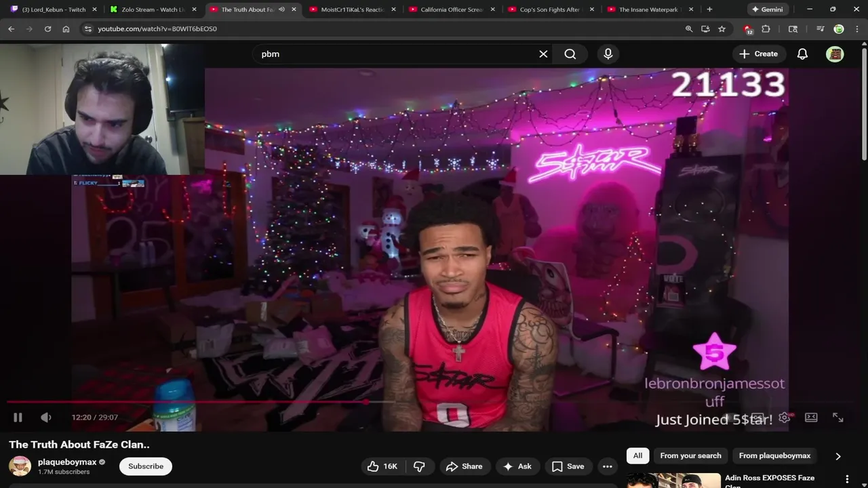Close The Truth About FaZe tab

(294, 9)
